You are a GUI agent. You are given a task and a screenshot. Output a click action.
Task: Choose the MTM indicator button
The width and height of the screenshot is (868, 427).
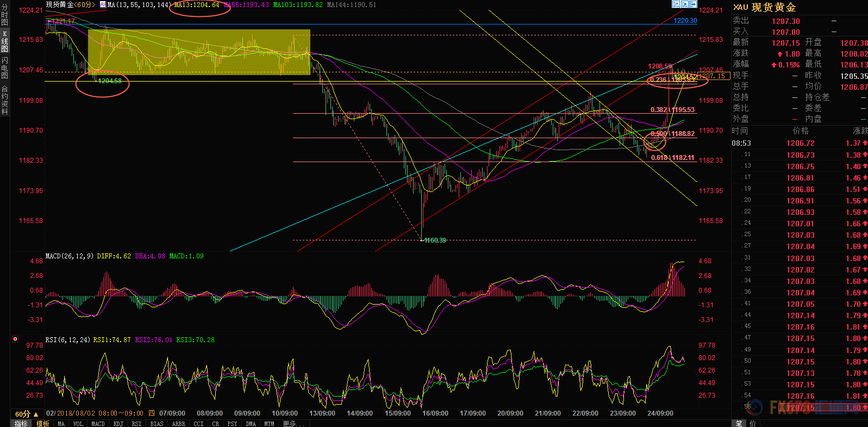click(269, 423)
